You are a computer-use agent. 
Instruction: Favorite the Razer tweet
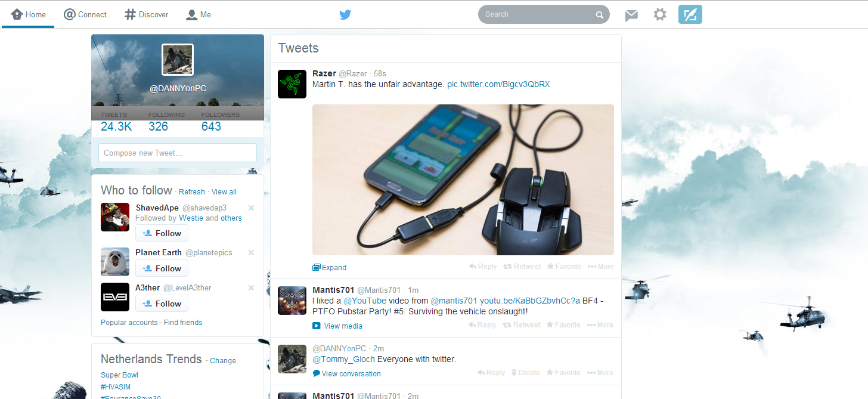point(564,267)
